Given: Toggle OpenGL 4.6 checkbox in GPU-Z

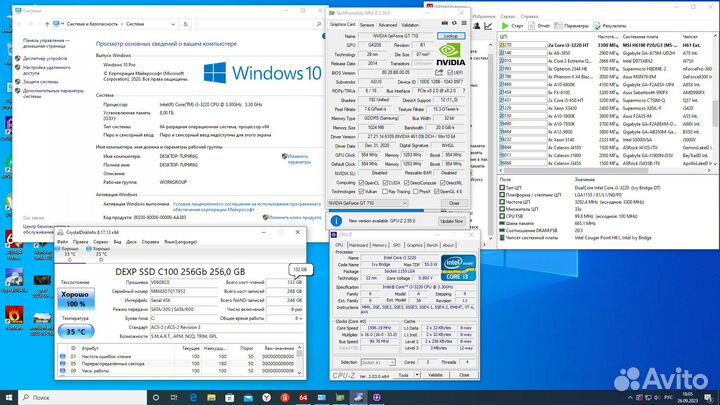Looking at the screenshot, I should (437, 191).
